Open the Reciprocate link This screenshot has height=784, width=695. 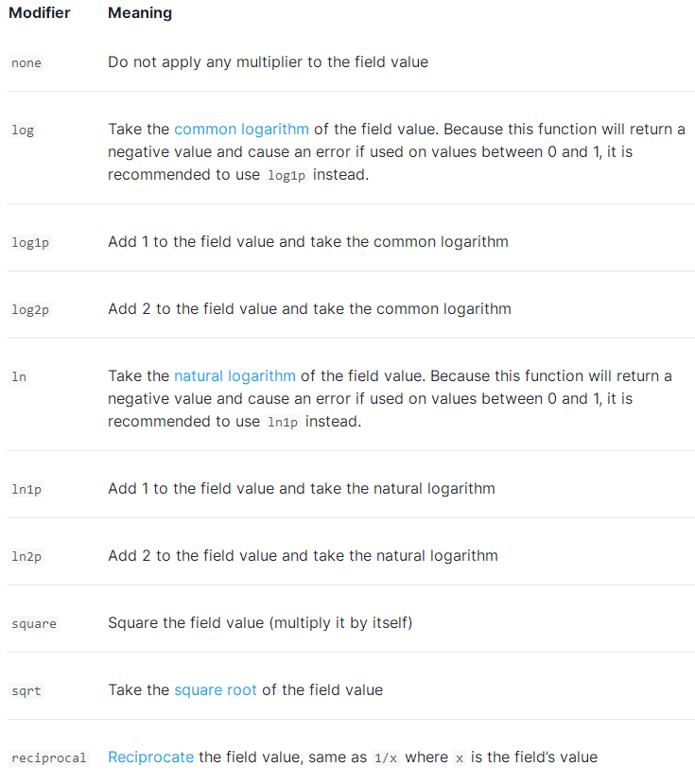(x=151, y=757)
